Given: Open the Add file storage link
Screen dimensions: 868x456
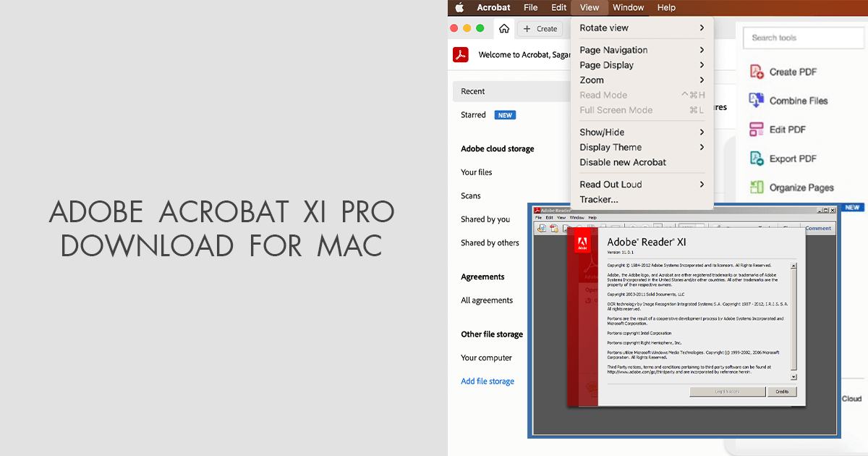Looking at the screenshot, I should (x=487, y=381).
